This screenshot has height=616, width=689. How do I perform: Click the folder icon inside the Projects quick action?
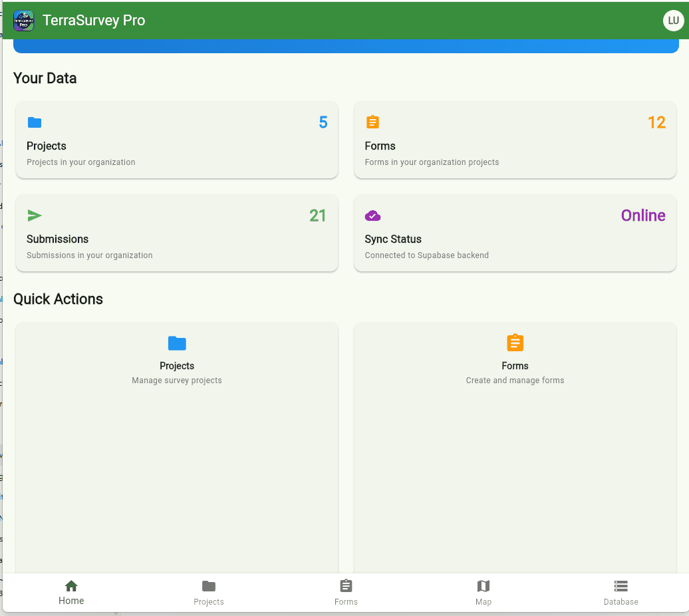176,343
